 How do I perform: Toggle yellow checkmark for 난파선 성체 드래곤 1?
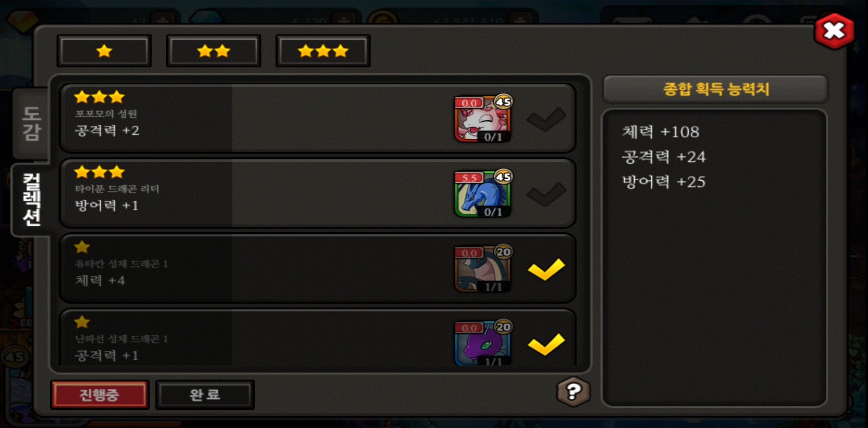click(x=546, y=344)
